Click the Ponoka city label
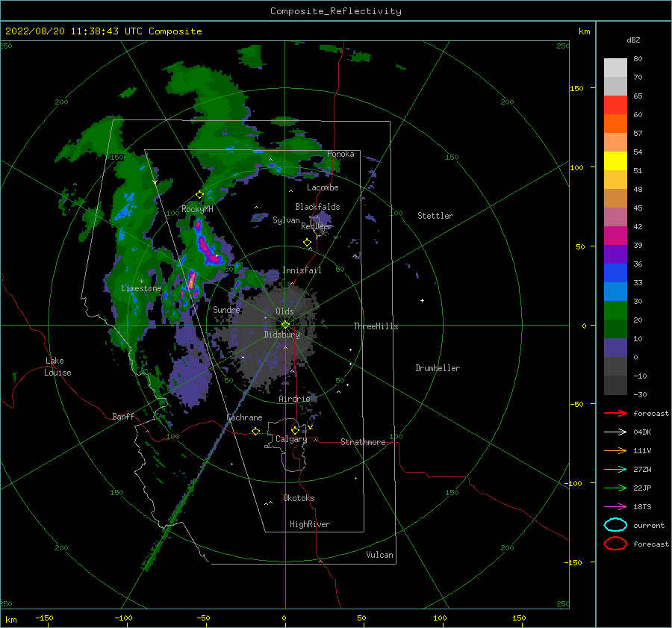The height and width of the screenshot is (628, 672). (x=340, y=154)
